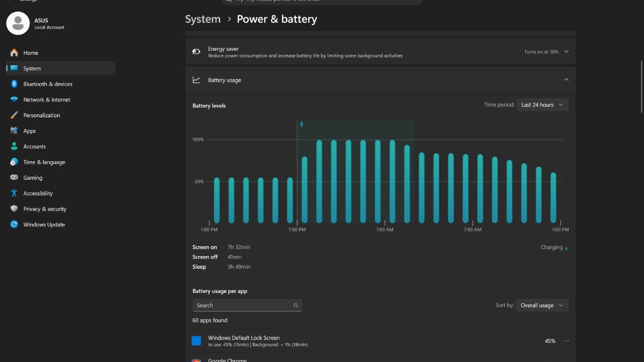644x362 pixels.
Task: Navigate back to System breadcrumb
Action: click(x=203, y=19)
